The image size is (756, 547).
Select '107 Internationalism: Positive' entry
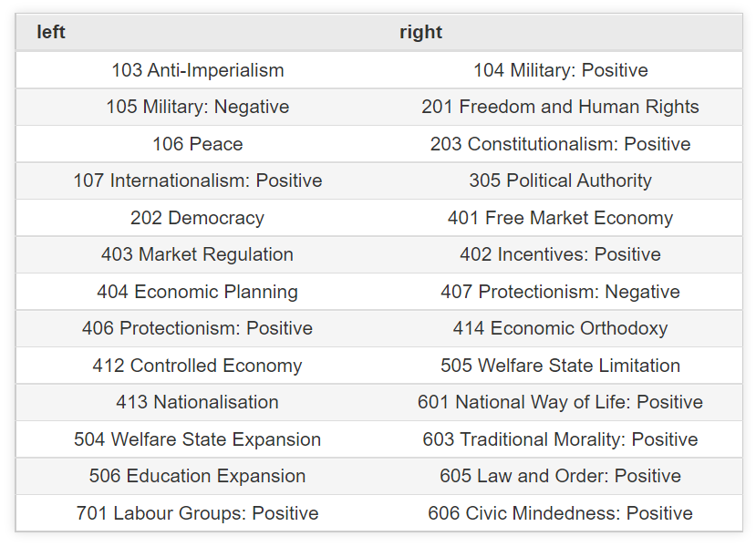198,181
